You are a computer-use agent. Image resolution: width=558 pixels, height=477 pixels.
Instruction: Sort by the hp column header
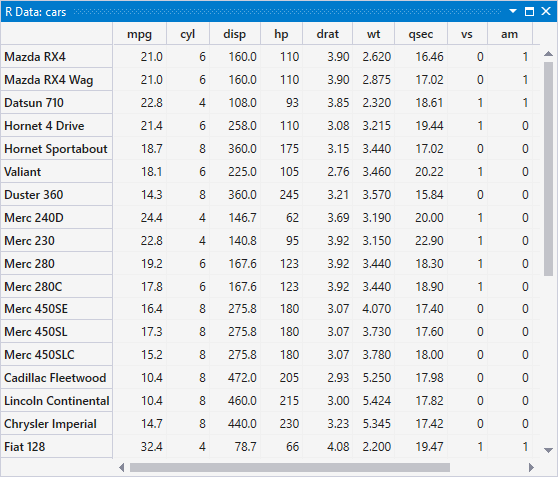tap(281, 34)
